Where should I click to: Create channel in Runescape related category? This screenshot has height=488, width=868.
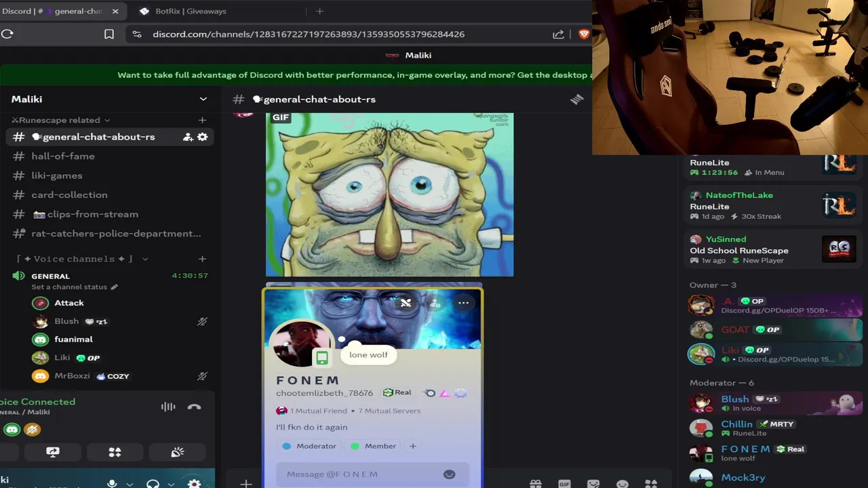[202, 120]
